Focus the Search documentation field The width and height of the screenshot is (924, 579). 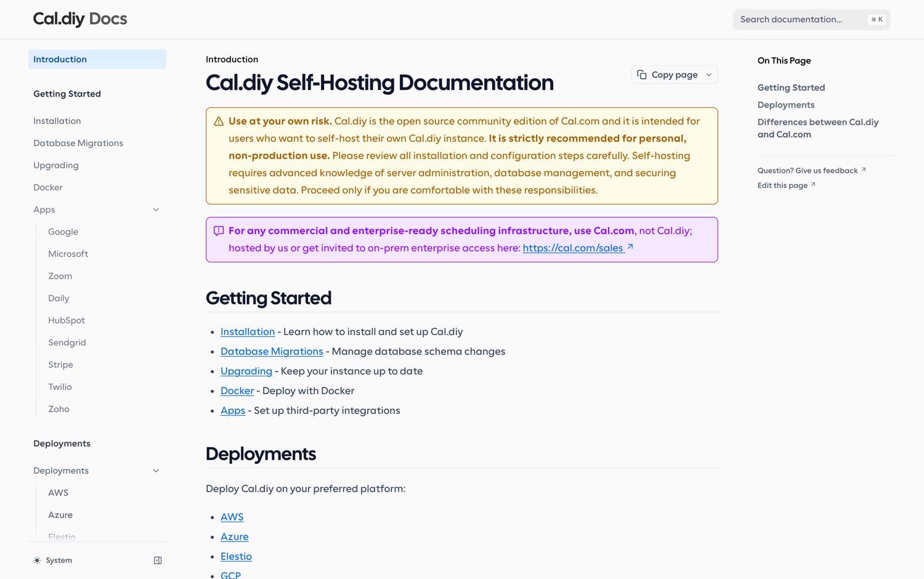tap(811, 20)
